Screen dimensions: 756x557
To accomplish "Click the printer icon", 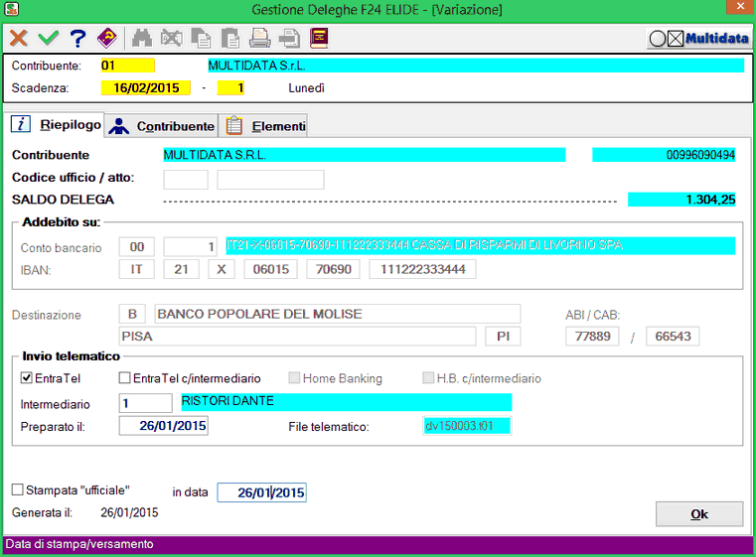I will (260, 38).
